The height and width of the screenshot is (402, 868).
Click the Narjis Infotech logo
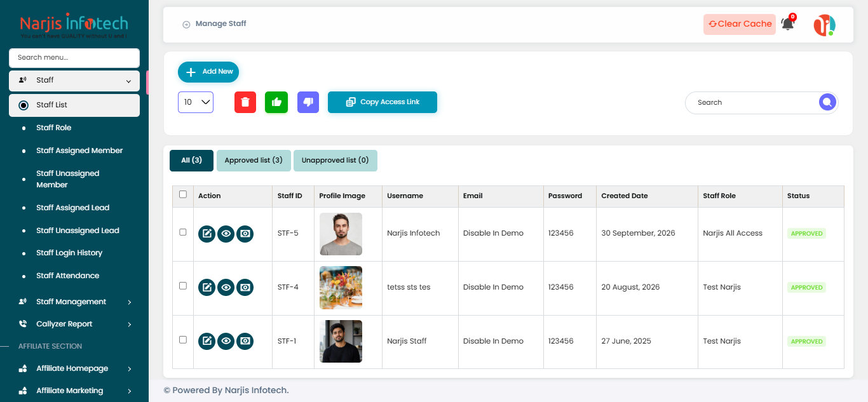[x=74, y=26]
